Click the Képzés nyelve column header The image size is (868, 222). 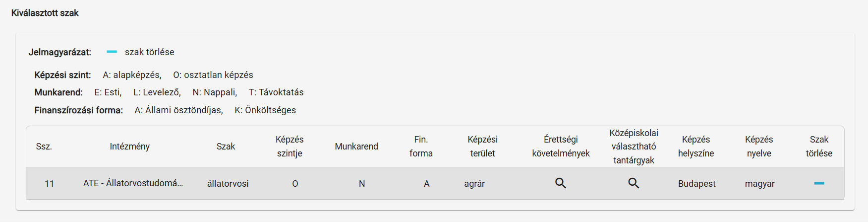click(759, 147)
